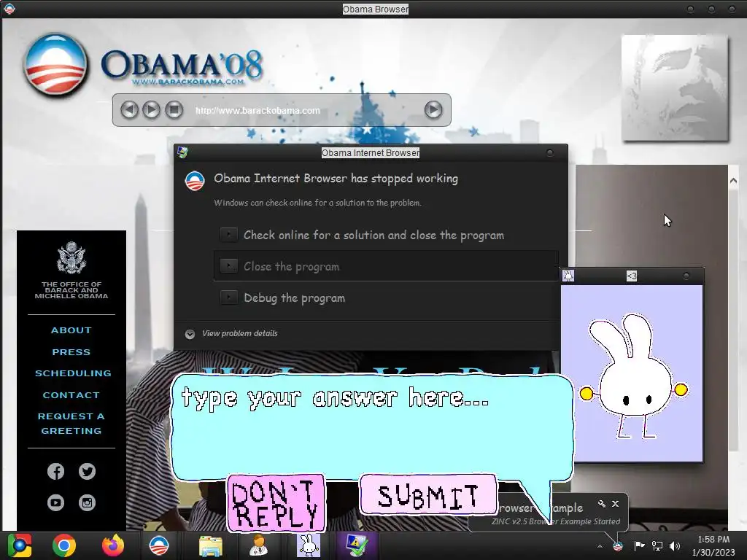Click the warning monitor taskbar icon

[356, 545]
